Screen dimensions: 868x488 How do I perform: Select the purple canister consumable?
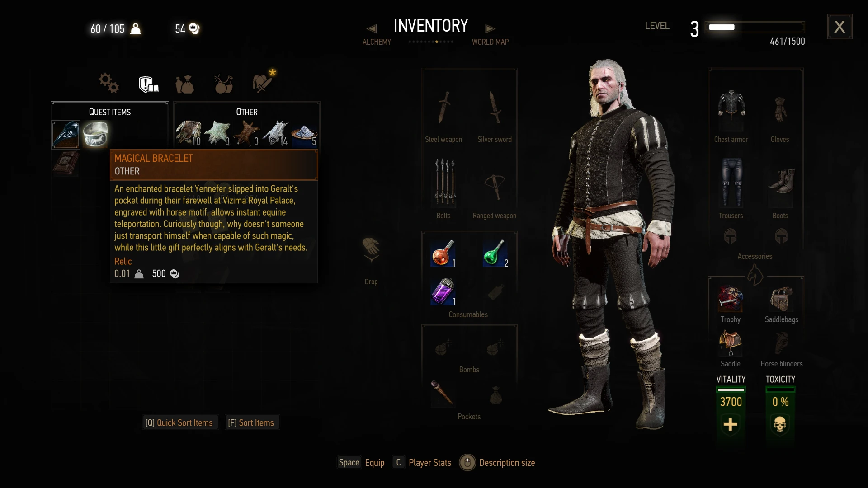tap(443, 291)
